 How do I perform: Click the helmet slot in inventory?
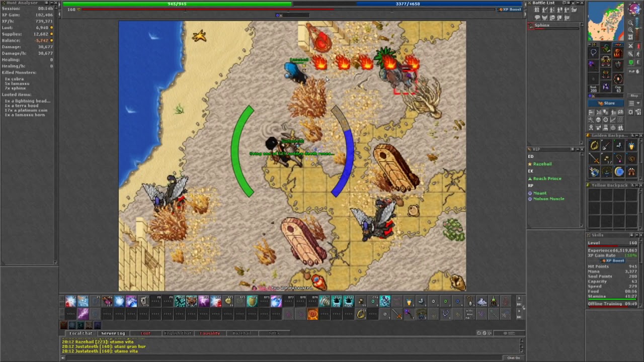[606, 47]
